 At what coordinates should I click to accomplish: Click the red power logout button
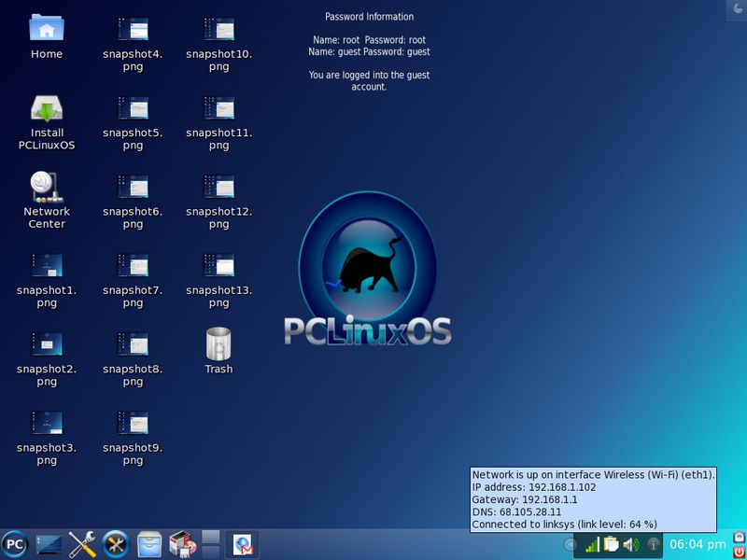(740, 552)
